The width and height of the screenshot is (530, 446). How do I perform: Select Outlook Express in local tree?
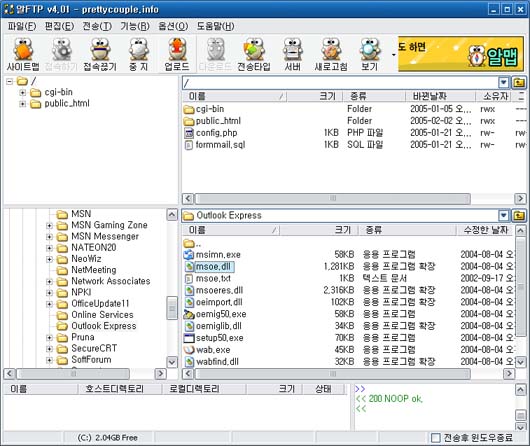(103, 326)
